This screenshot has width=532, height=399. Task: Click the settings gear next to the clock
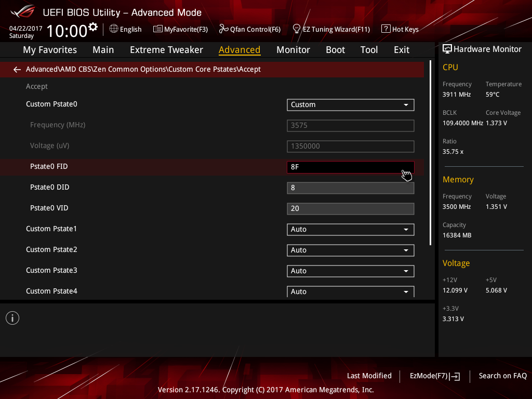(93, 27)
